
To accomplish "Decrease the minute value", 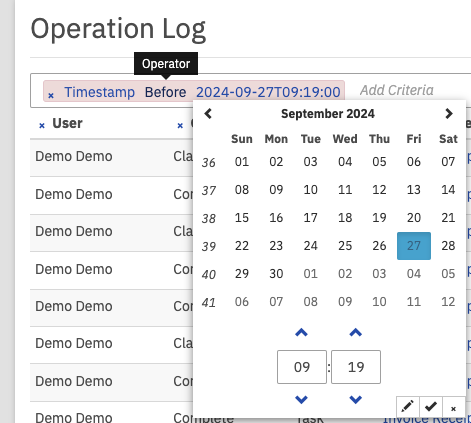I will pyautogui.click(x=356, y=399).
